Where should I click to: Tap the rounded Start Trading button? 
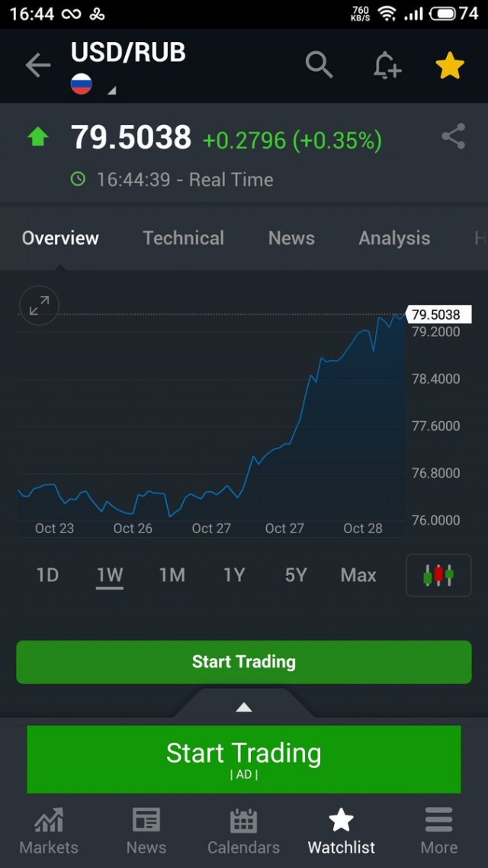pos(244,662)
